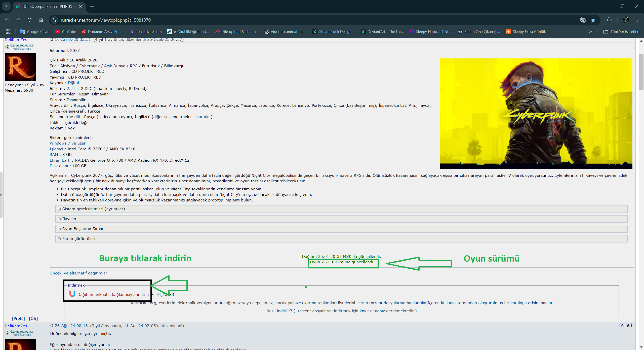The width and height of the screenshot is (644, 350).
Task: Download via Dağıtımı mıknatıs bağlantısıyla indirin
Action: 113,294
